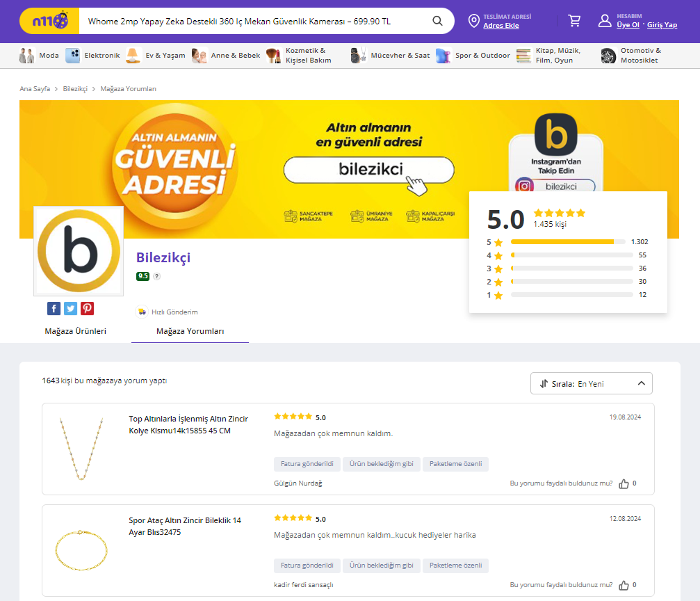
Task: Open the Sırala: En Yeni sort dropdown
Action: coord(591,383)
